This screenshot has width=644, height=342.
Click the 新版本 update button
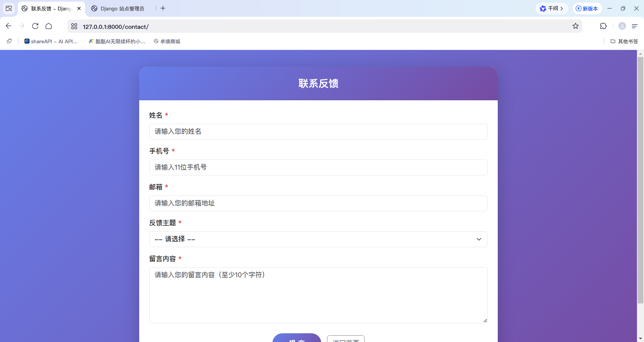(x=587, y=8)
